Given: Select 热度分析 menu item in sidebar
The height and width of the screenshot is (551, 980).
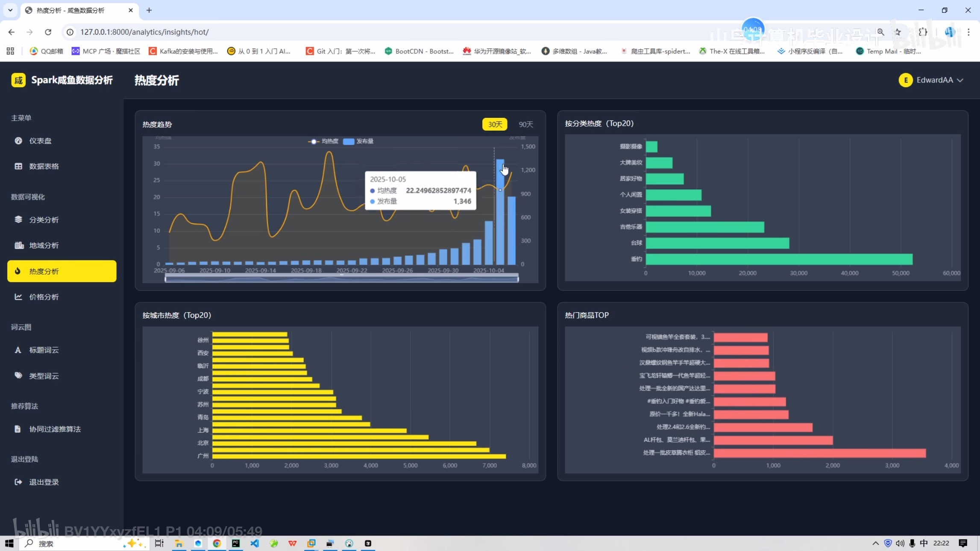Looking at the screenshot, I should coord(62,271).
